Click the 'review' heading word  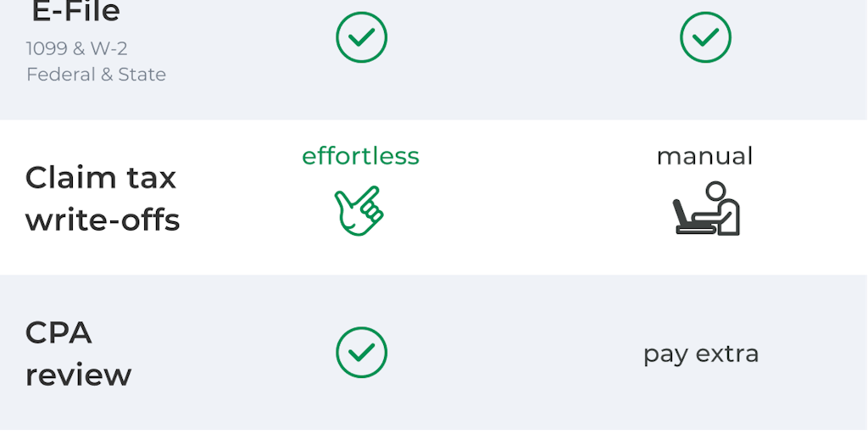(x=78, y=375)
